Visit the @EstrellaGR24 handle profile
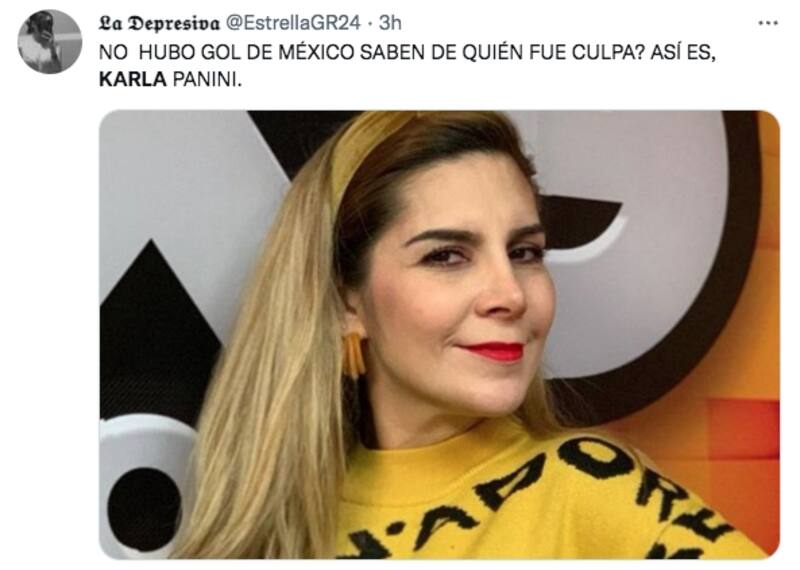This screenshot has width=800, height=570. tap(293, 23)
